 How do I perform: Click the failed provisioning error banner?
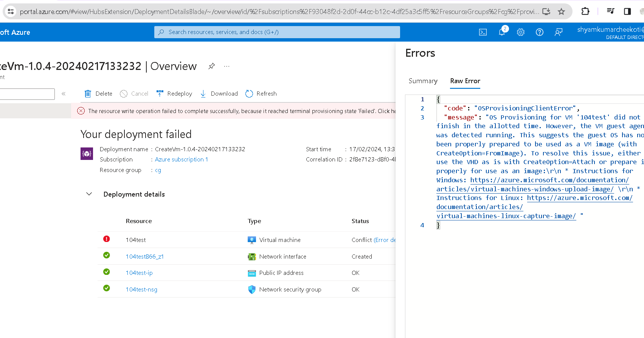point(233,111)
